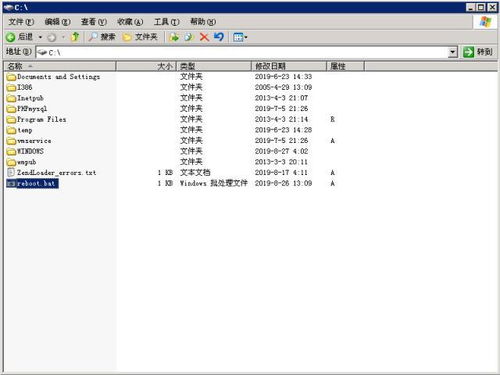Click the Move To folder icon

tap(174, 37)
